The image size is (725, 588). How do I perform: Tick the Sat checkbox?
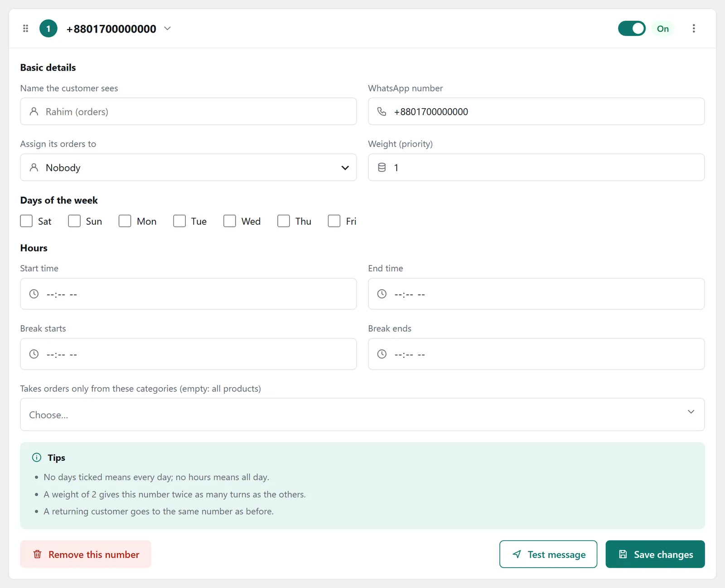(26, 221)
